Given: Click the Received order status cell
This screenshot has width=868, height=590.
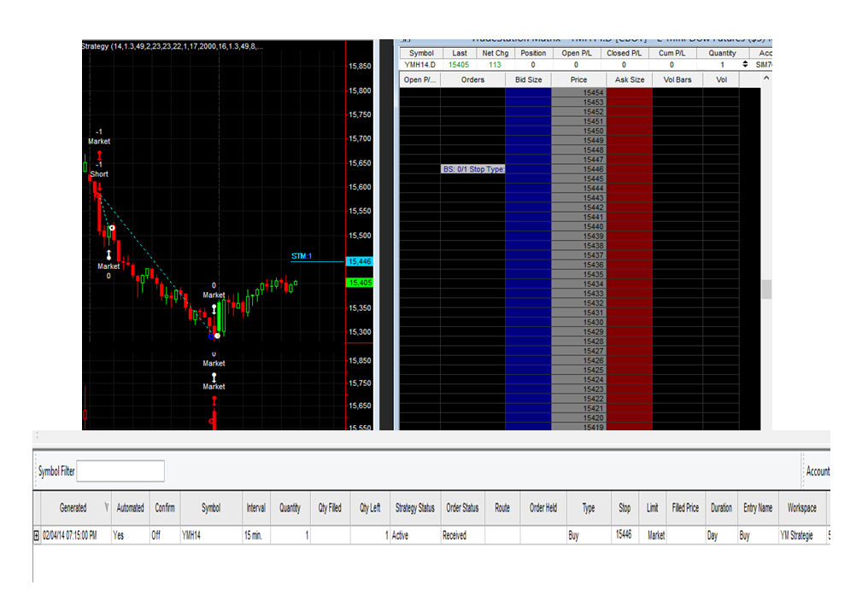Looking at the screenshot, I should click(462, 535).
